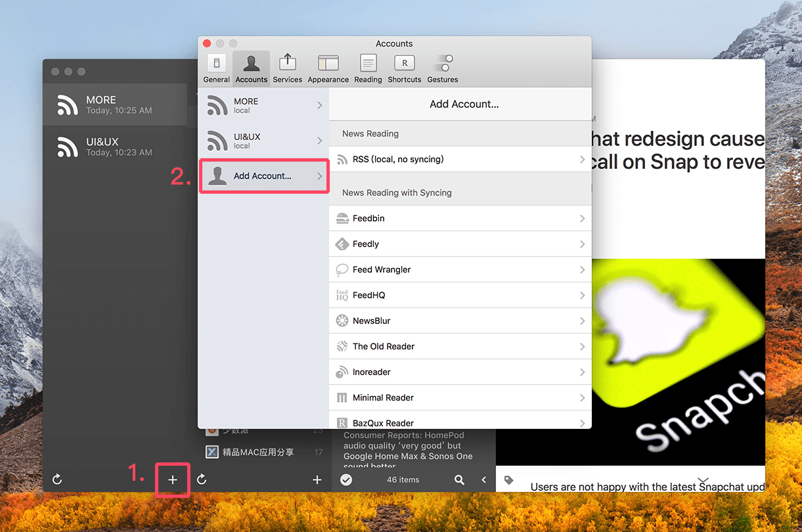This screenshot has width=802, height=532.
Task: Expand chevron on the UI&UX account row
Action: point(320,141)
